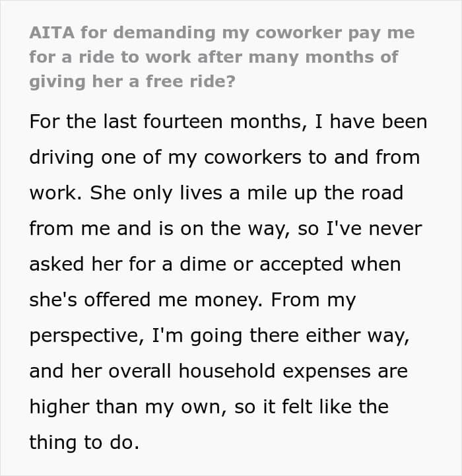Select the word "coworkers" in the body text

[x=253, y=158]
